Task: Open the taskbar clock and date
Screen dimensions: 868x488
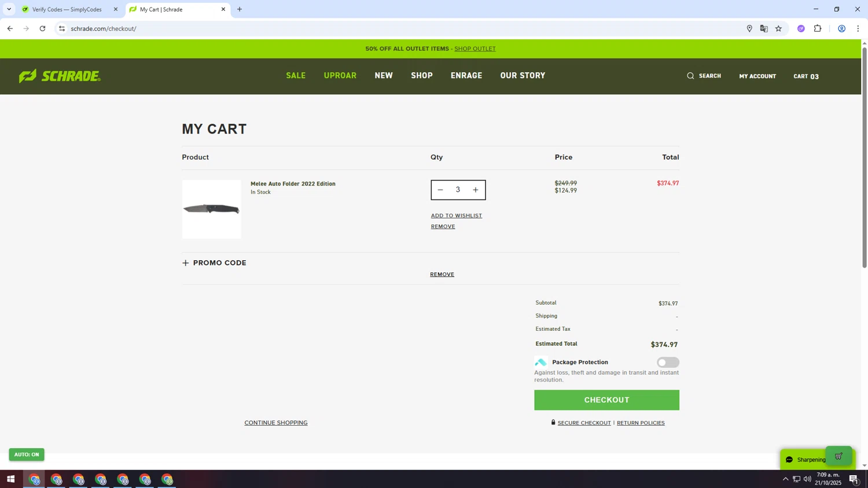Action: pyautogui.click(x=828, y=479)
